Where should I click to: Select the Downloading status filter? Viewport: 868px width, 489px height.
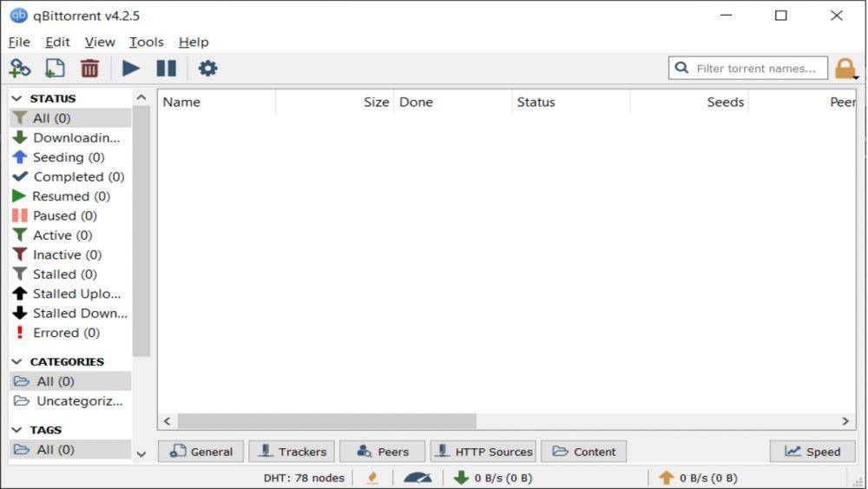(x=70, y=137)
